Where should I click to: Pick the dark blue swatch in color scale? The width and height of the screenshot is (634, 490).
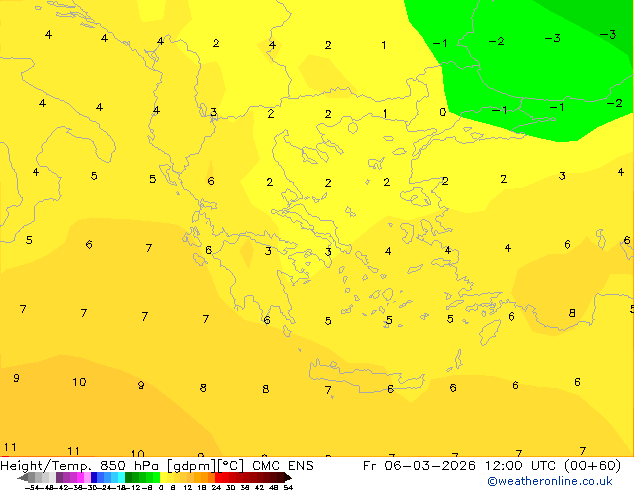pos(94,477)
